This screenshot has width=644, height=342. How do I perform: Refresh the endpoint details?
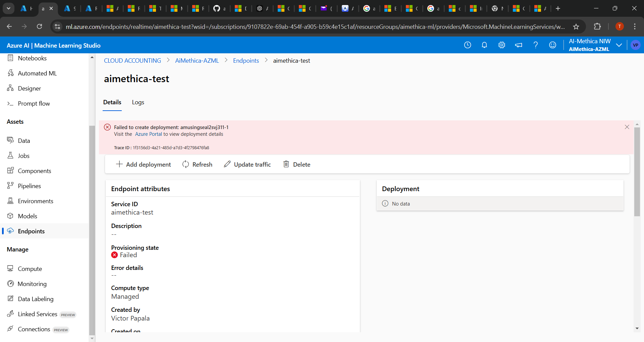197,164
